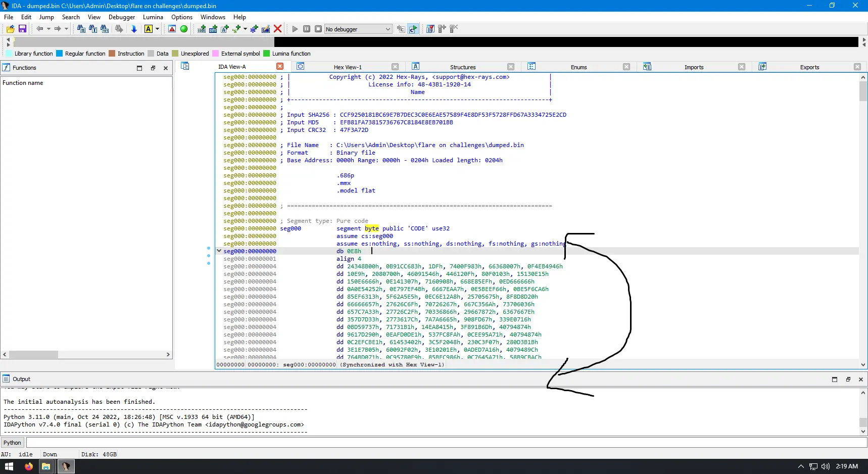Click the blue asterisk plus icon

[254, 29]
